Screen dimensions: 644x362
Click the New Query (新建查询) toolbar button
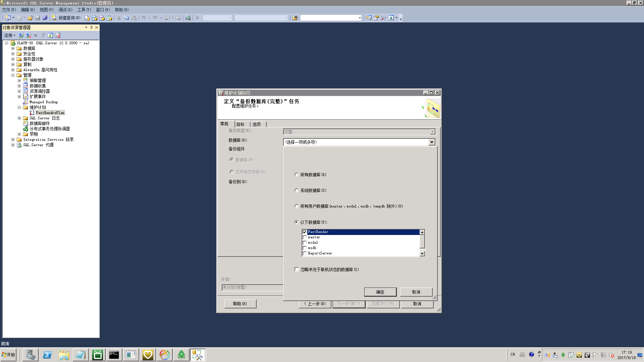point(66,18)
